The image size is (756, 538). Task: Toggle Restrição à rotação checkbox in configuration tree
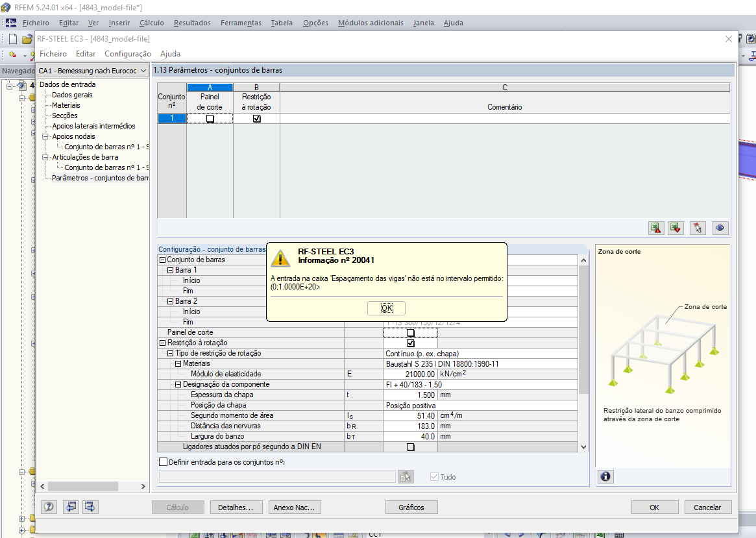[410, 343]
